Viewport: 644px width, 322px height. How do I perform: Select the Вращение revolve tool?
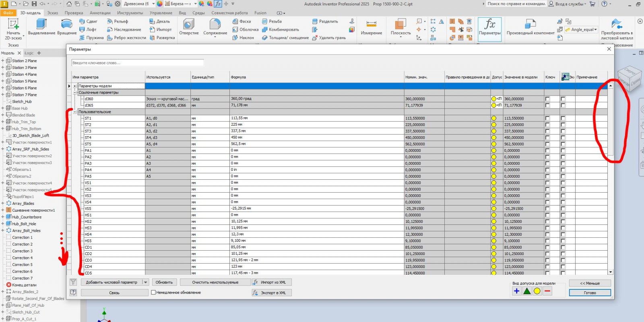tap(67, 27)
